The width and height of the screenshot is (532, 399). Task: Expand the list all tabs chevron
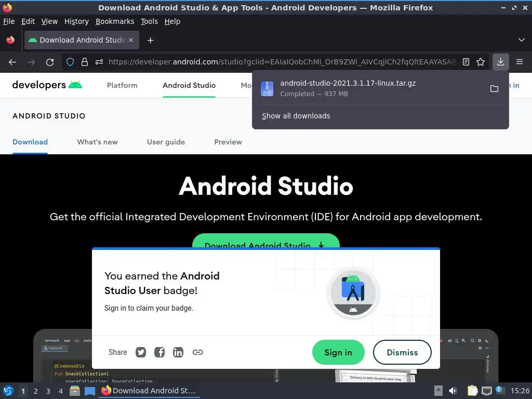coord(522,40)
